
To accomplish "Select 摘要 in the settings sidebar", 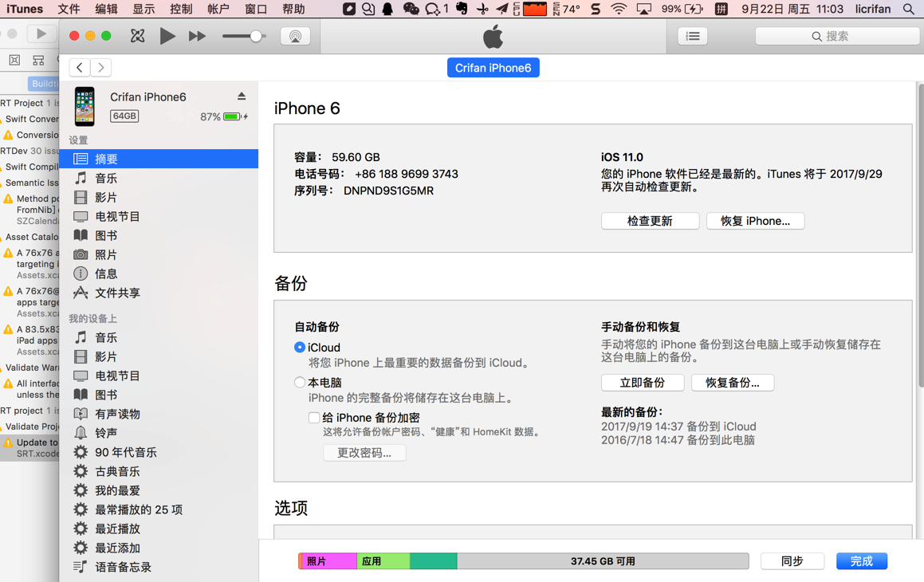I will tap(159, 159).
